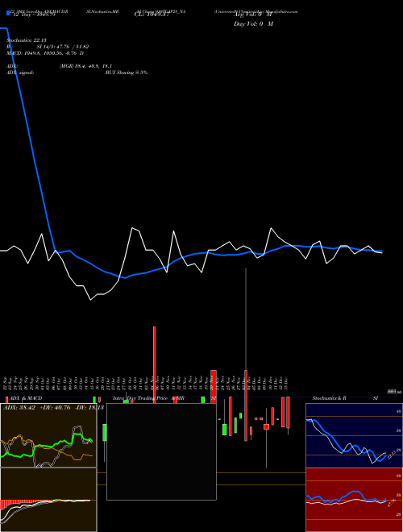The height and width of the screenshot is (532, 403).
Task: Click the Stochastics chart on blue background
Action: coord(354,435)
